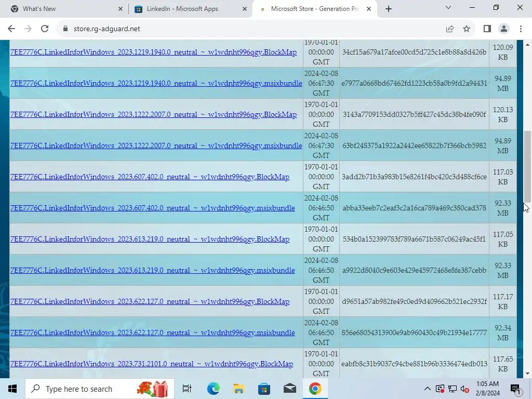
Task: Download LinkedInforWindows 2023.607.402.0 BlockMap file
Action: tap(150, 177)
